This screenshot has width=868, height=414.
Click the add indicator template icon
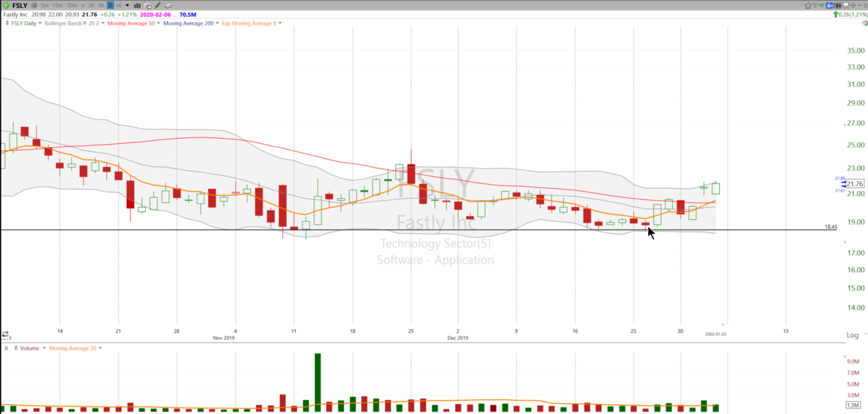click(148, 5)
